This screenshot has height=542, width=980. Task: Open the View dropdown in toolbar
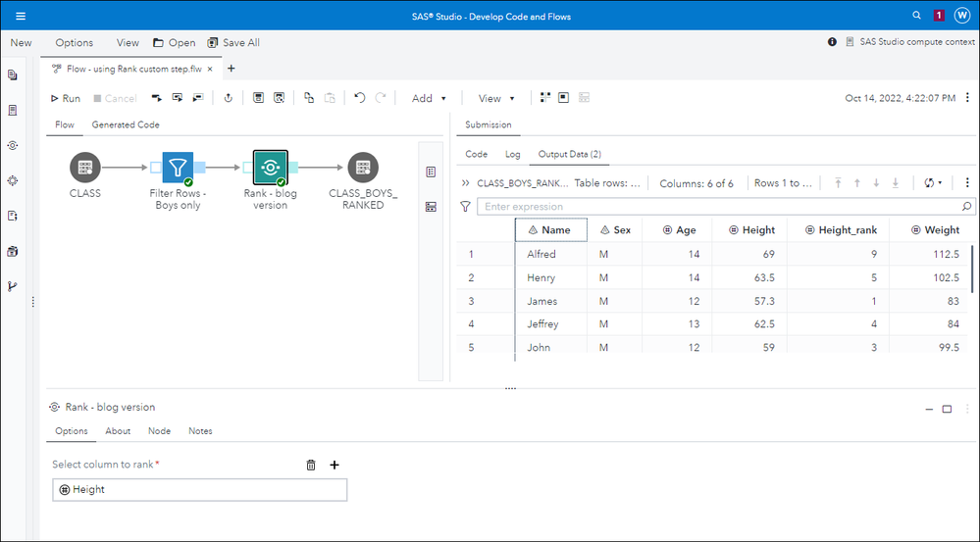(496, 98)
